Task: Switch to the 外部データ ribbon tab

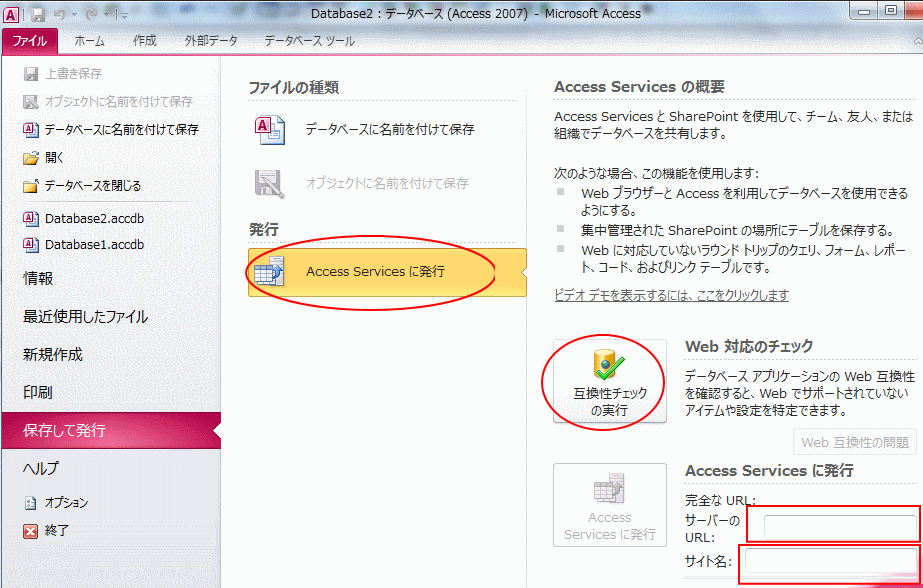Action: (x=211, y=41)
